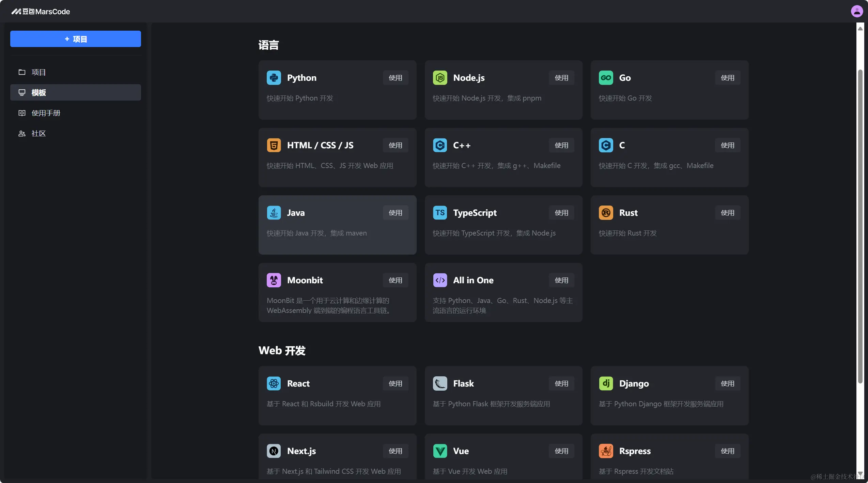Go to 社区 in the sidebar
Image resolution: width=868 pixels, height=483 pixels.
(x=76, y=133)
